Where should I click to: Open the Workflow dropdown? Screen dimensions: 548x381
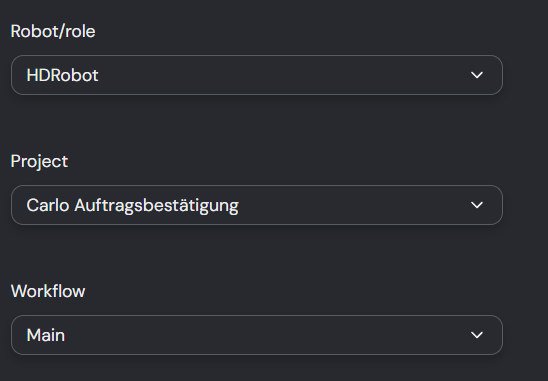[257, 335]
